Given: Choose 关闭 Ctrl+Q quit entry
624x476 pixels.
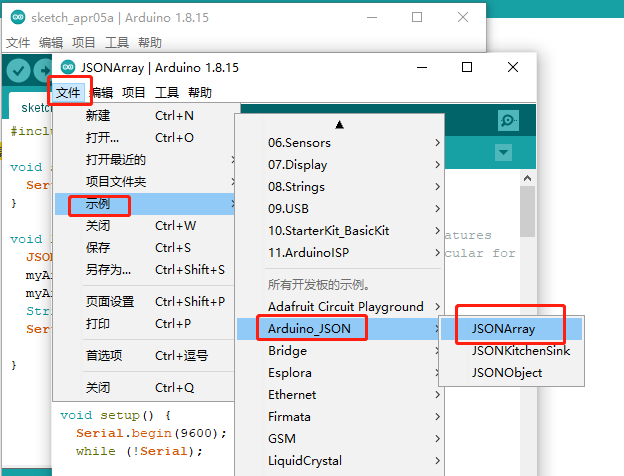Looking at the screenshot, I should pyautogui.click(x=144, y=388).
